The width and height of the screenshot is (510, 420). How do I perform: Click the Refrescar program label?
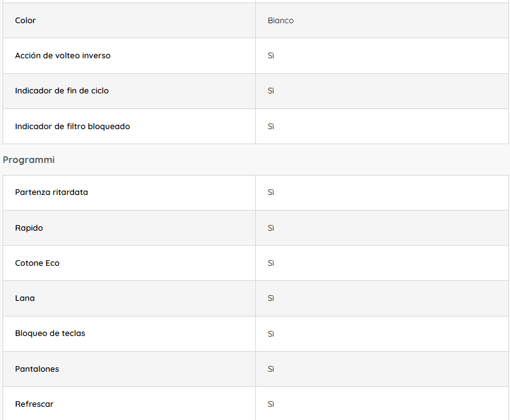35,404
